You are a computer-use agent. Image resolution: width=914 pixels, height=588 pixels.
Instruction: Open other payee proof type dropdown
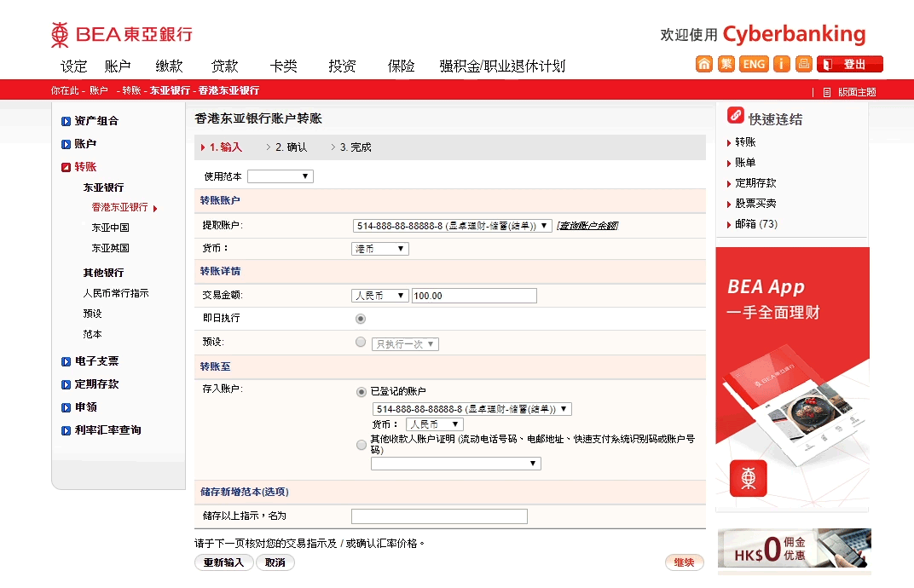(x=456, y=464)
